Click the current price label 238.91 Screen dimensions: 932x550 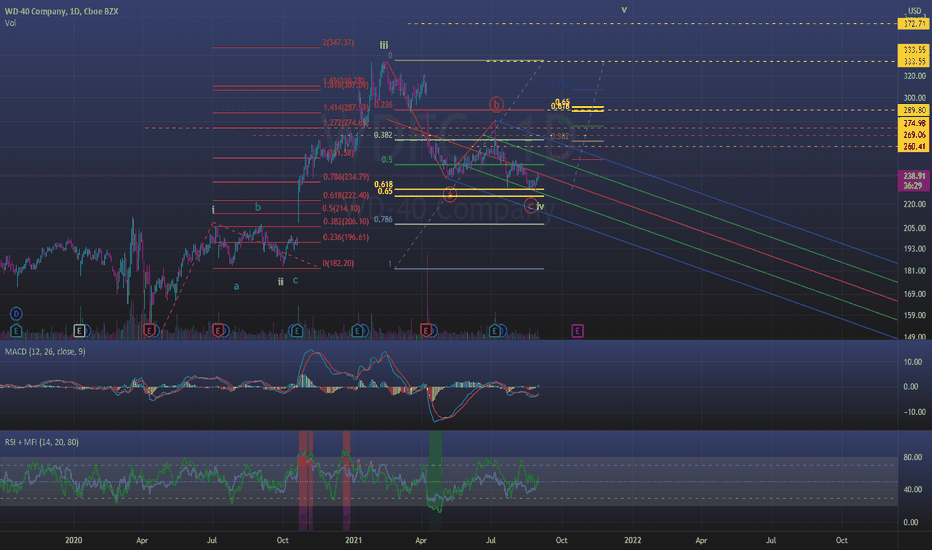[914, 176]
